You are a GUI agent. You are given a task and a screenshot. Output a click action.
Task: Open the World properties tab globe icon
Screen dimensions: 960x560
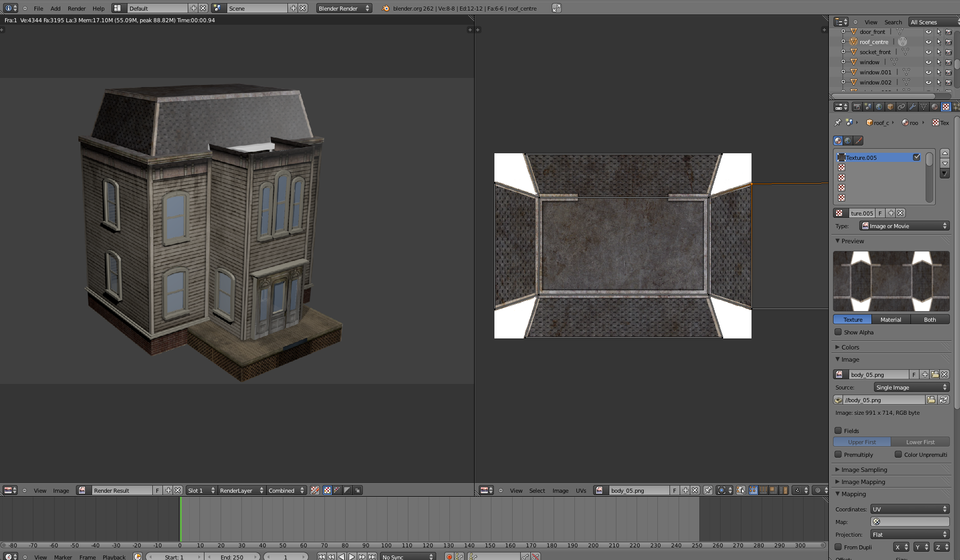click(879, 107)
